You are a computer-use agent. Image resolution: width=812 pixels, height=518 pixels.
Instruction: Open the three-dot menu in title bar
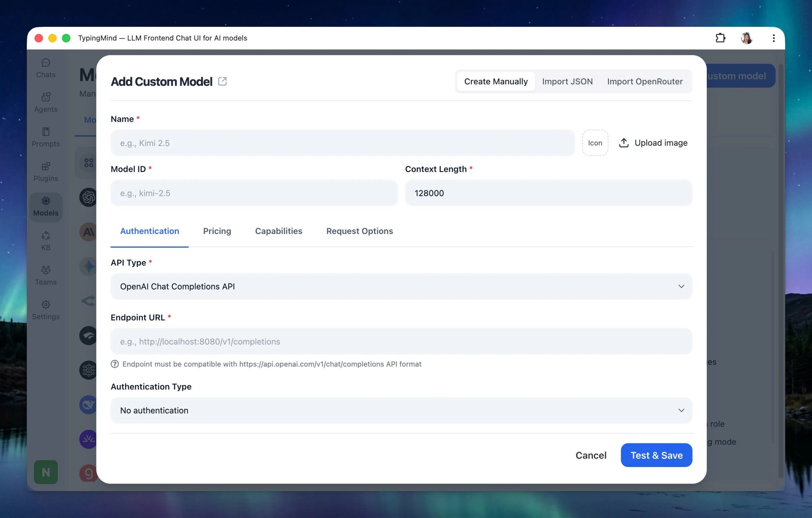773,38
